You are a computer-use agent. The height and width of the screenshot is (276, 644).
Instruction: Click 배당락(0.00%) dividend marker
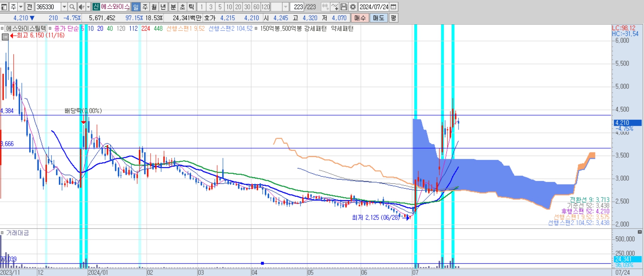coord(83,111)
